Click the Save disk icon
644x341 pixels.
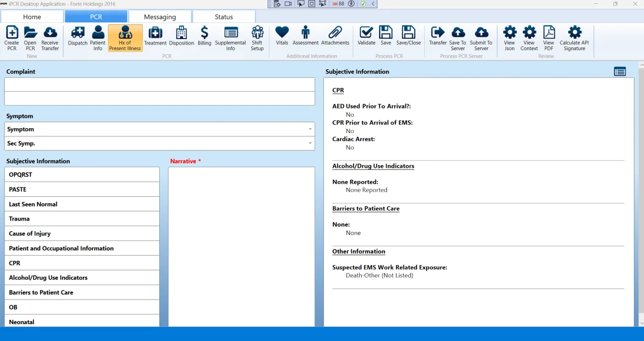(386, 36)
